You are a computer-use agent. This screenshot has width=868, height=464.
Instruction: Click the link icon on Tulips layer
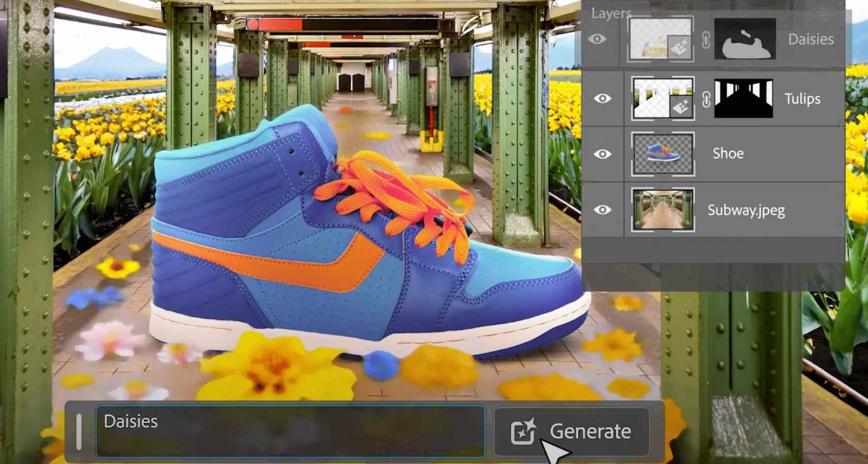[706, 100]
